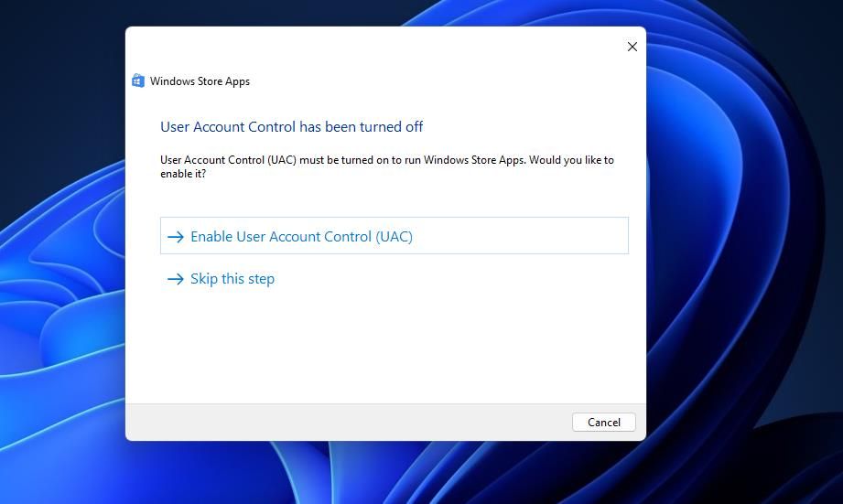Click the Windows Store Apps bag icon
The height and width of the screenshot is (504, 843).
138,81
